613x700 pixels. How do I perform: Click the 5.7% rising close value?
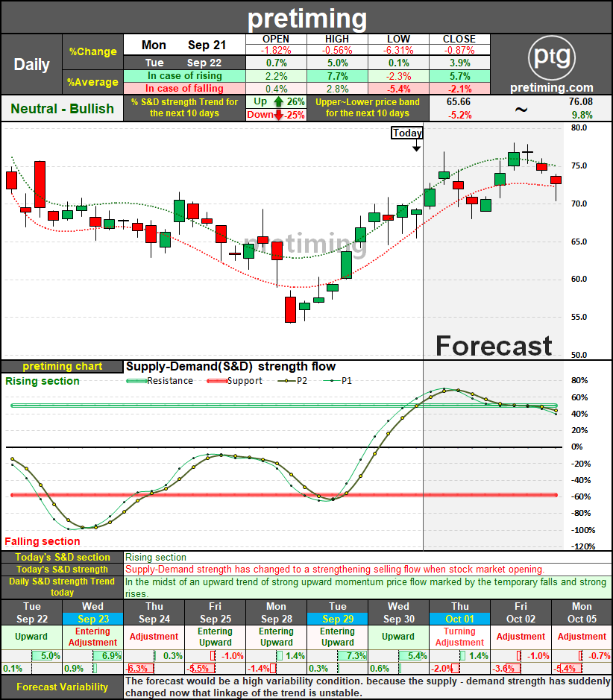(459, 76)
